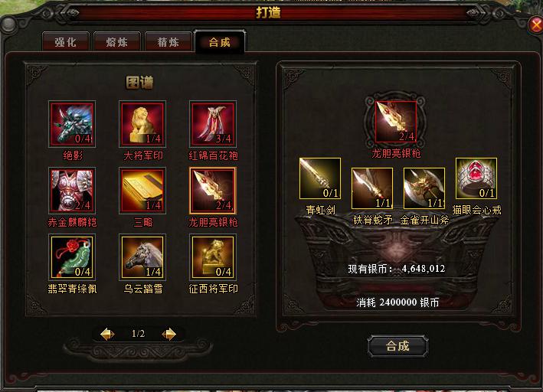The height and width of the screenshot is (392, 543).
Task: Choose the 红锦百花袍 robe blueprint
Action: 213,124
